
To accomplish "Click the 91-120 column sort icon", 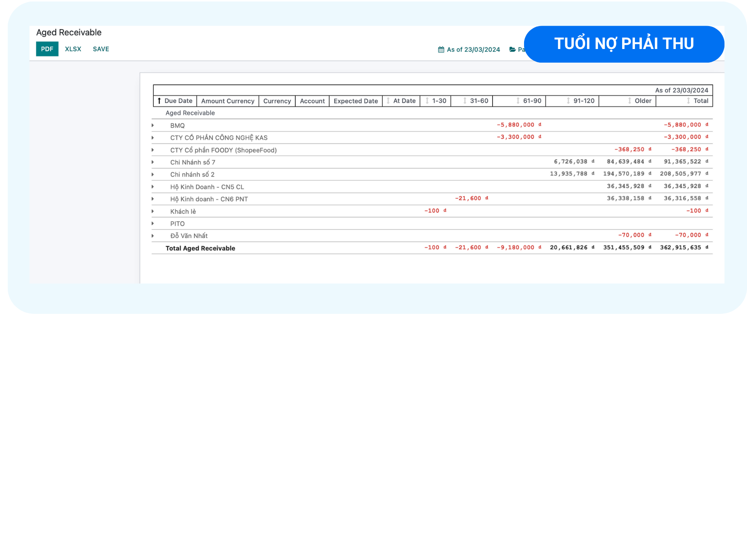I will pyautogui.click(x=568, y=101).
